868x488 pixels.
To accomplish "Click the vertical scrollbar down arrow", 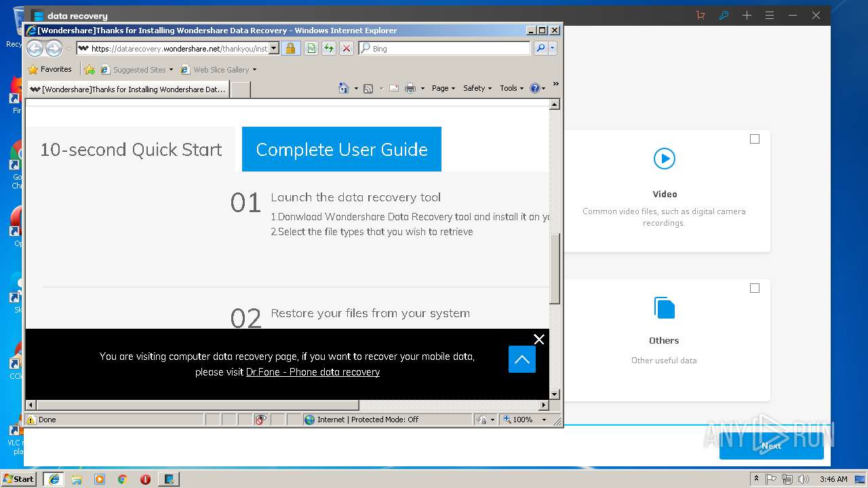I will pos(555,394).
